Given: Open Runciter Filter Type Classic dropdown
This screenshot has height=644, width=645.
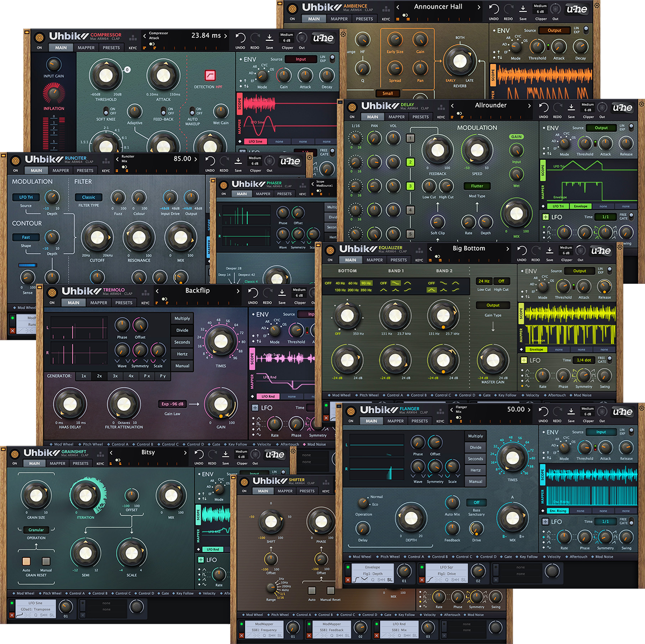Looking at the screenshot, I should click(x=89, y=197).
